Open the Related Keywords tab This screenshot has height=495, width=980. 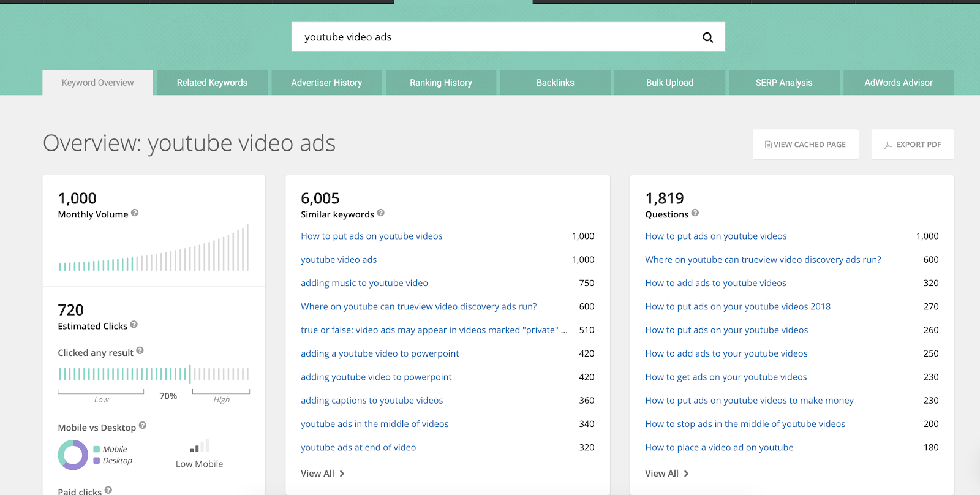point(212,83)
